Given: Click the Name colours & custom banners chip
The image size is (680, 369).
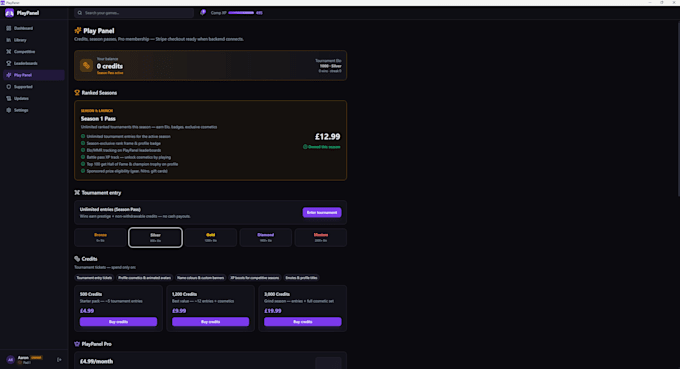Looking at the screenshot, I should [x=200, y=278].
